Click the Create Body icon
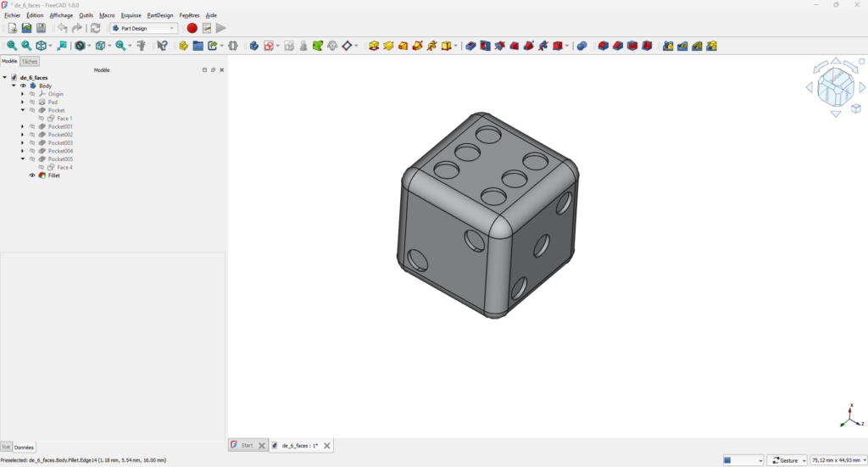868x467 pixels. 253,46
